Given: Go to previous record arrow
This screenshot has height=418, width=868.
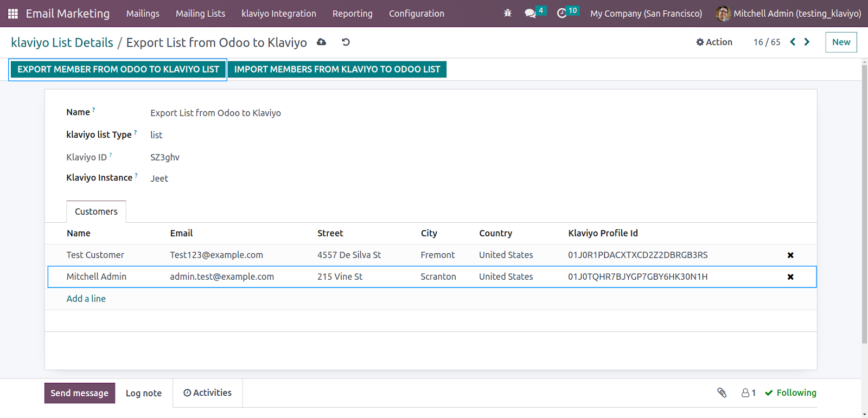Looking at the screenshot, I should coord(793,42).
